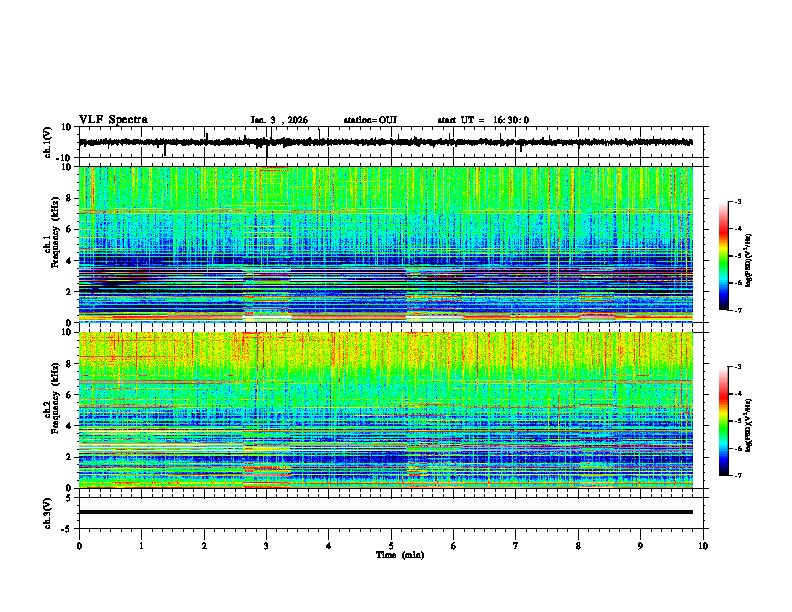
Task: Click the ch.1 voltage waveform trace
Action: (385, 142)
